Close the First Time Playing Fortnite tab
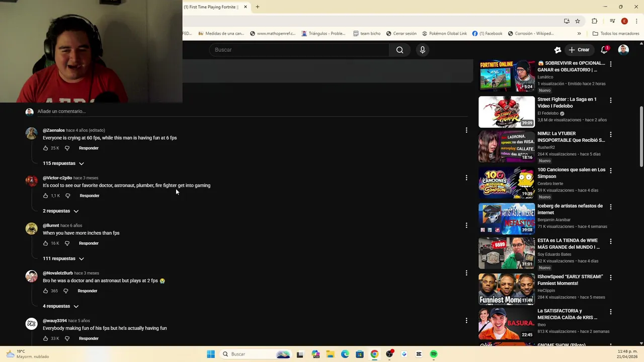The image size is (644, 362). tap(246, 7)
